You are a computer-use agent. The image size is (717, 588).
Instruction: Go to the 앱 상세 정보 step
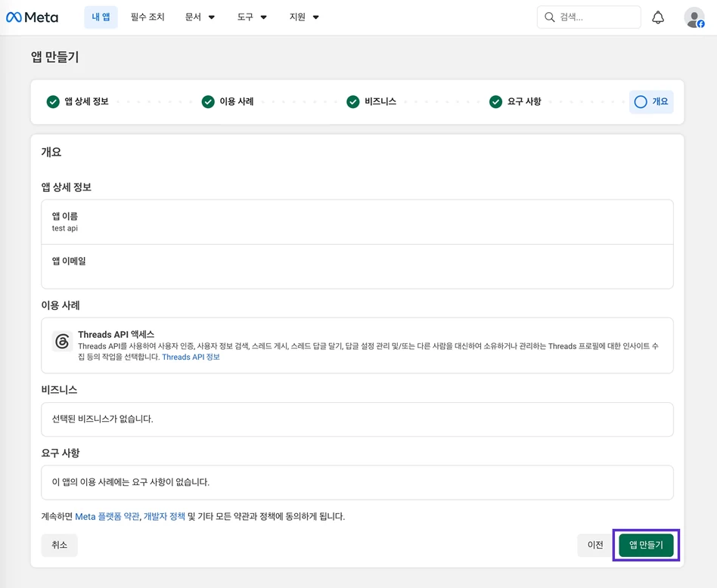click(86, 101)
